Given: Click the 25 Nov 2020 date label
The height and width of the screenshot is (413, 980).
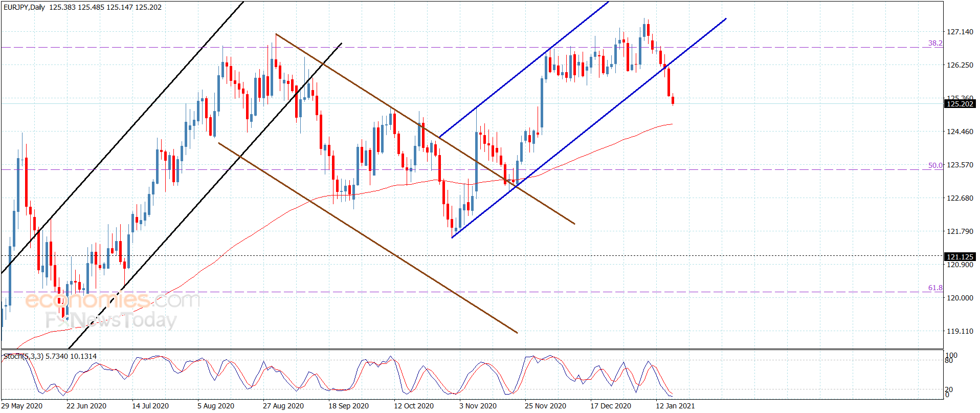Looking at the screenshot, I should coord(545,406).
